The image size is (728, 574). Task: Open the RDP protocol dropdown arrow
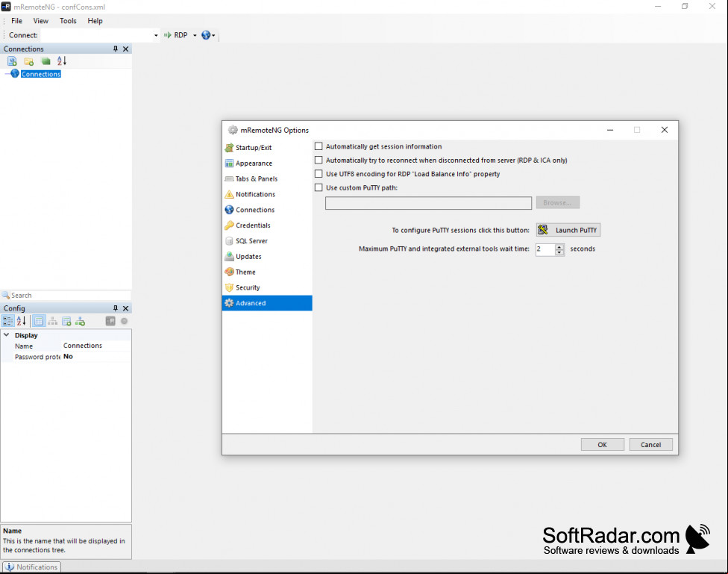195,35
